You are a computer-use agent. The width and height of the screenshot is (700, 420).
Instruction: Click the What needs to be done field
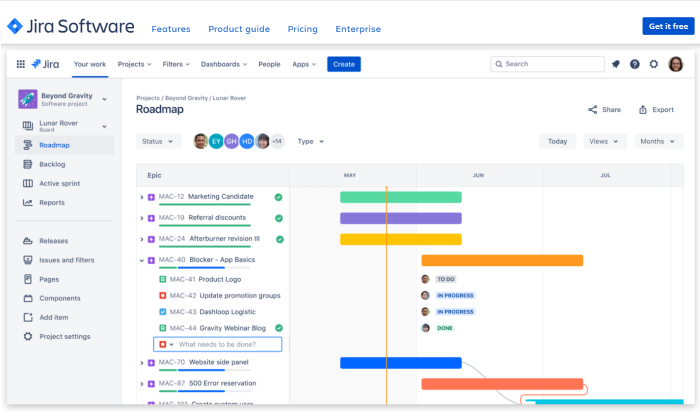[217, 345]
